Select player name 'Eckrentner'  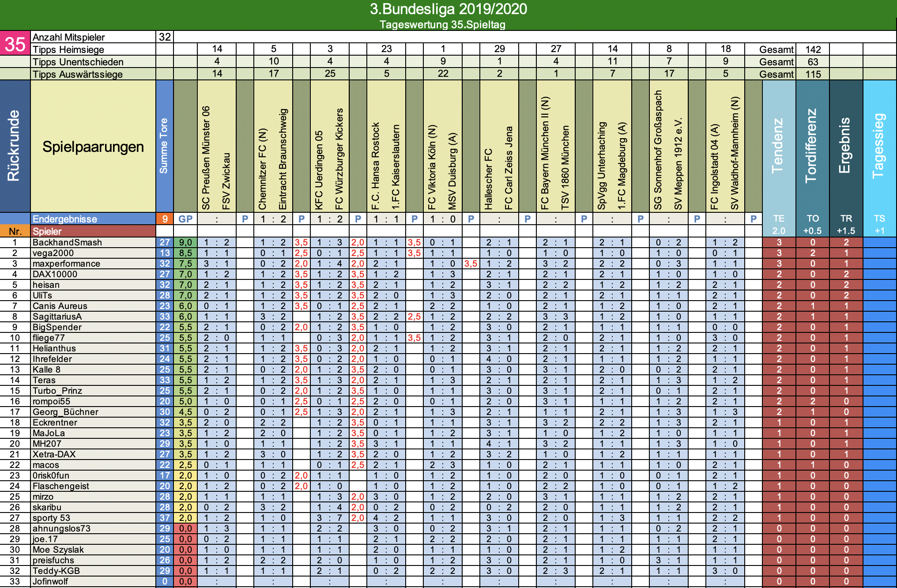[55, 422]
